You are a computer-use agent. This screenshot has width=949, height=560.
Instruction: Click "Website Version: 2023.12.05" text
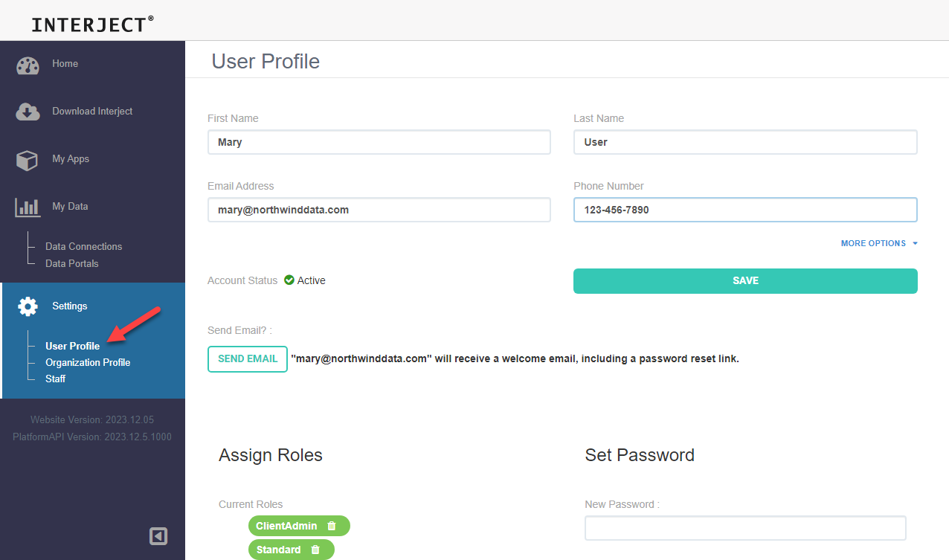tap(92, 420)
